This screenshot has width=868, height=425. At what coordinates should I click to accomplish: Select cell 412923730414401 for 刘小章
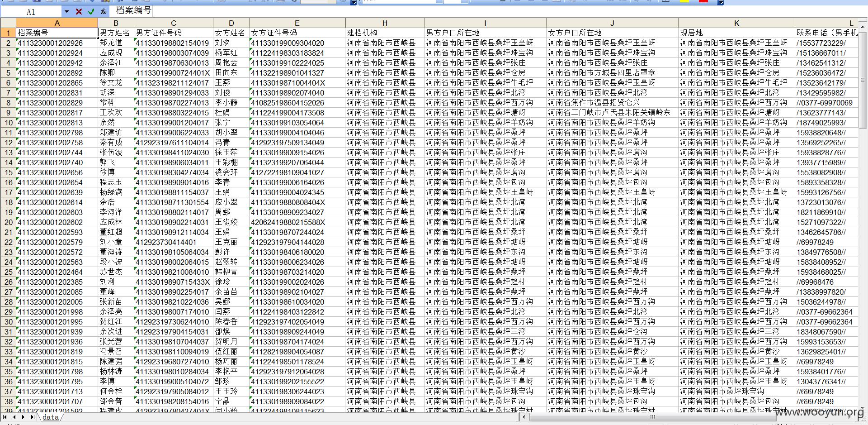173,242
